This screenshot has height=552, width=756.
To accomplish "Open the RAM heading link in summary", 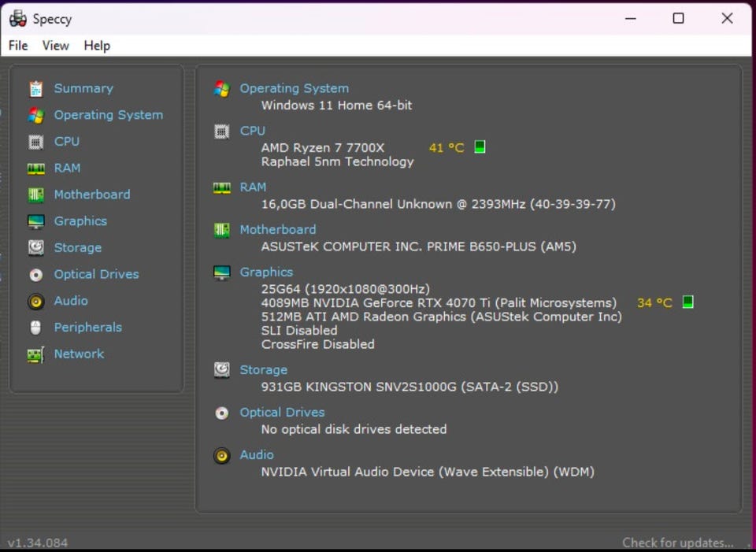I will pyautogui.click(x=253, y=187).
